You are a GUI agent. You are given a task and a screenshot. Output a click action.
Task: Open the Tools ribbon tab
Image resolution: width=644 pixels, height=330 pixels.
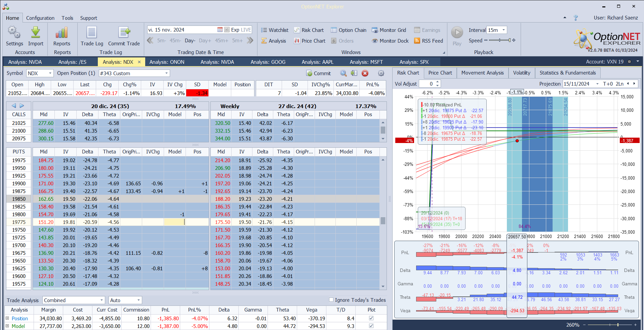coord(67,18)
